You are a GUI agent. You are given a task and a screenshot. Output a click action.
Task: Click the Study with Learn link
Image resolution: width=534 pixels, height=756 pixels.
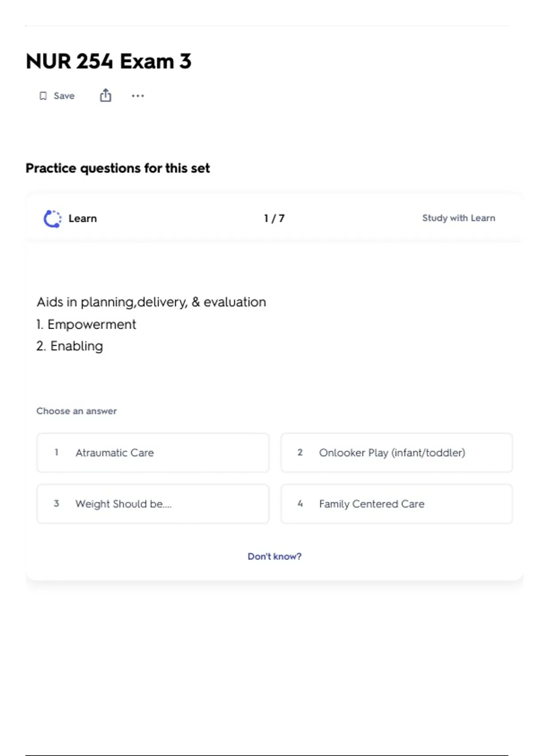coord(459,218)
